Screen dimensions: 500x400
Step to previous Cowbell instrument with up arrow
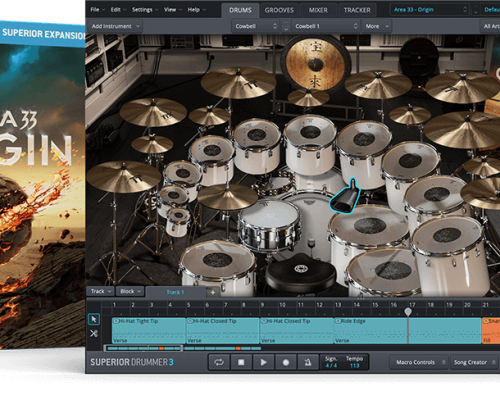click(x=286, y=23)
